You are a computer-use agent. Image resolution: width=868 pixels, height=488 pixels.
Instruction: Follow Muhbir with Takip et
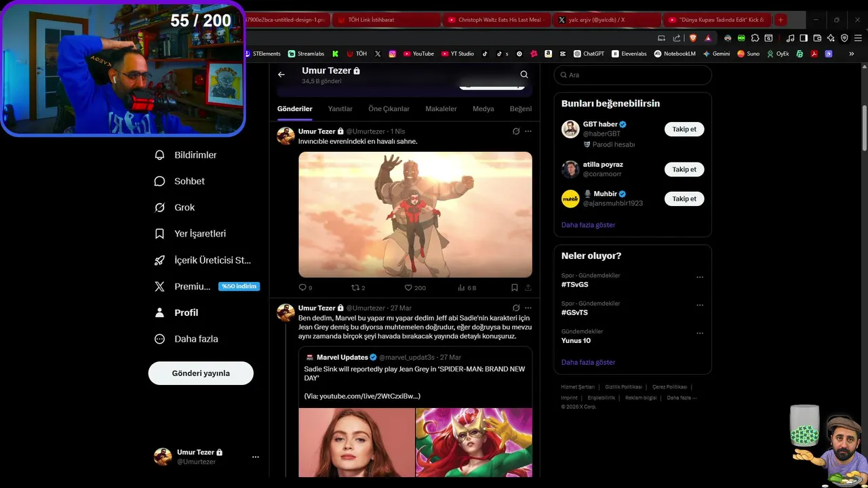click(x=684, y=199)
